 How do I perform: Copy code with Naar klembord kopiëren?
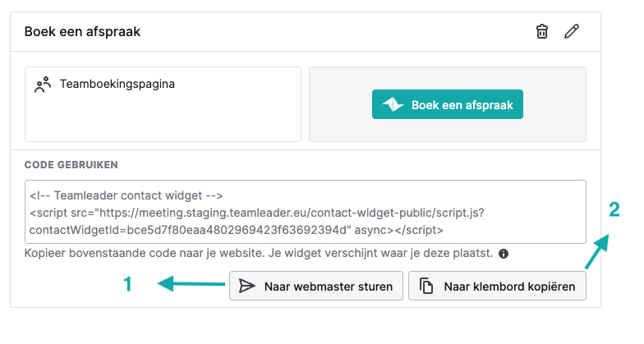[x=497, y=286]
